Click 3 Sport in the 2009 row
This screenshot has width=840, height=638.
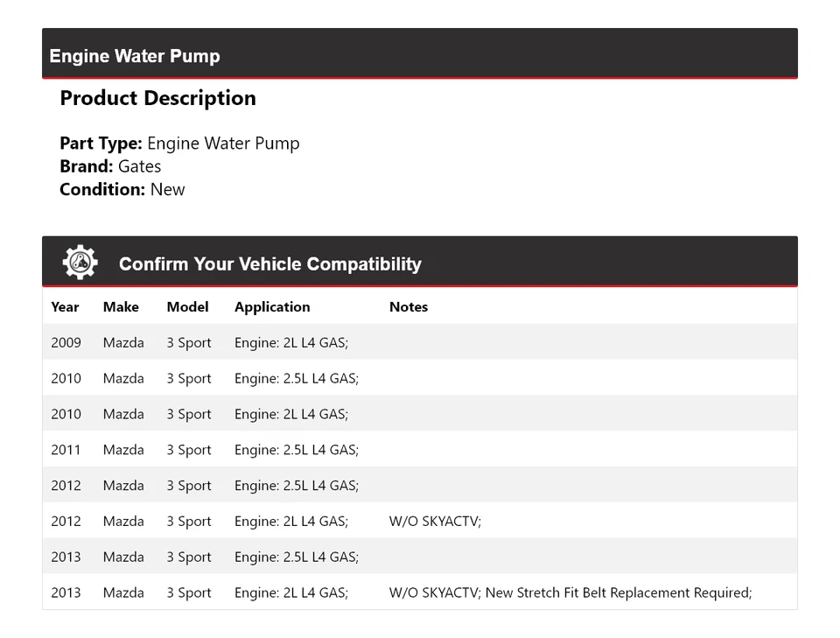pyautogui.click(x=189, y=343)
